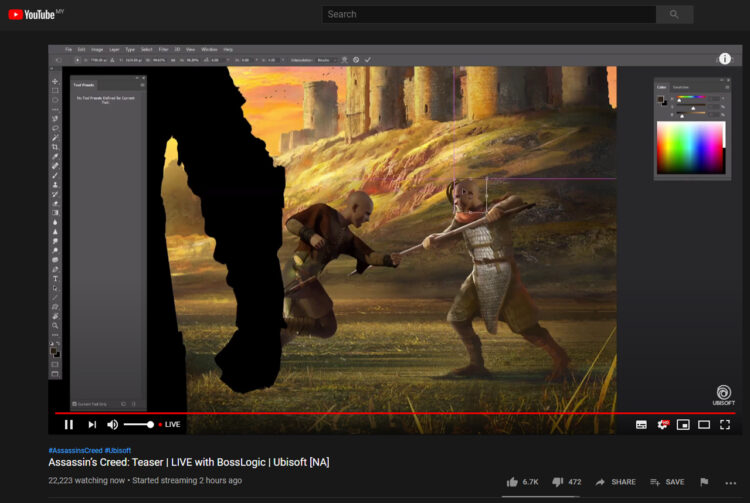Image resolution: width=750 pixels, height=503 pixels.
Task: Select the Clone Stamp tool
Action: [x=55, y=185]
